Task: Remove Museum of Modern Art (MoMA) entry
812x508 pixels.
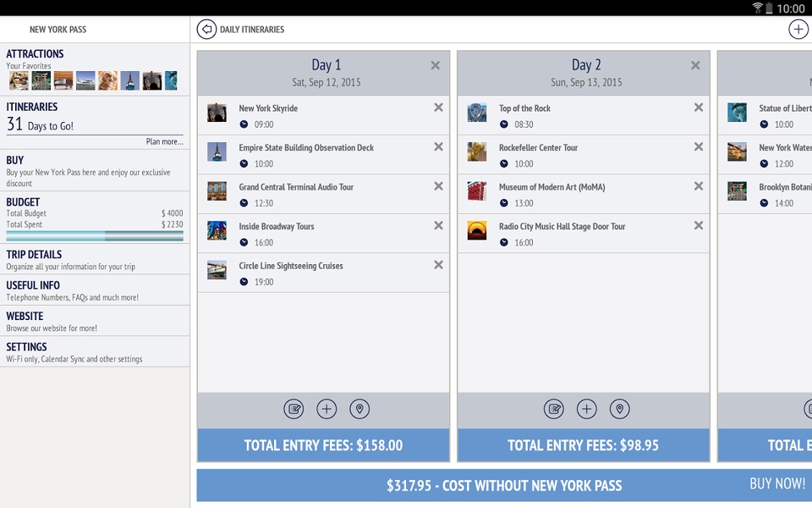Action: point(699,186)
